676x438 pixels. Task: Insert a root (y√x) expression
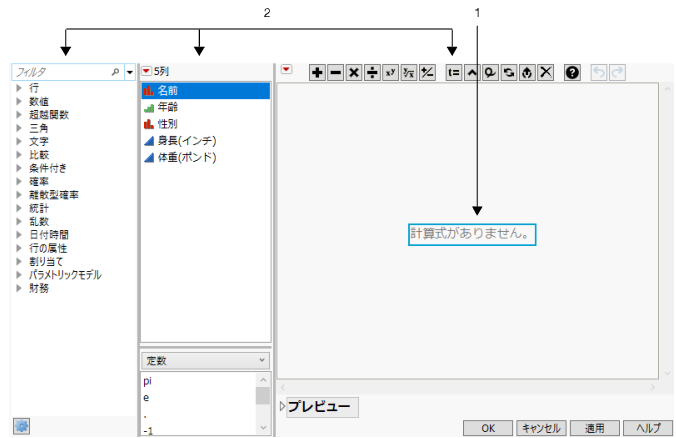point(409,72)
